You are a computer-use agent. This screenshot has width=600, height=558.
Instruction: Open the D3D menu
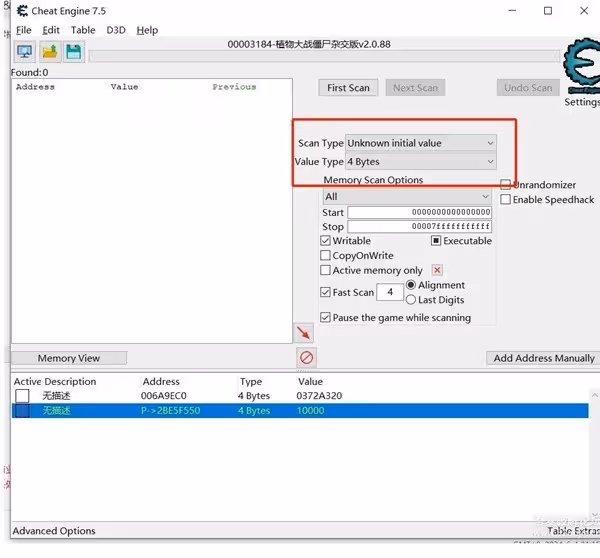point(116,30)
